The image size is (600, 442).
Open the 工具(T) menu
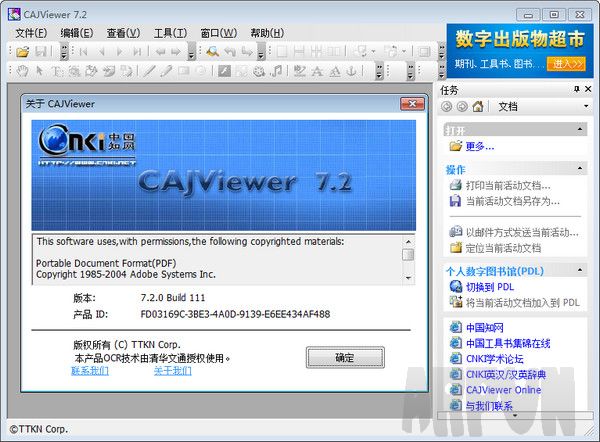coord(170,33)
